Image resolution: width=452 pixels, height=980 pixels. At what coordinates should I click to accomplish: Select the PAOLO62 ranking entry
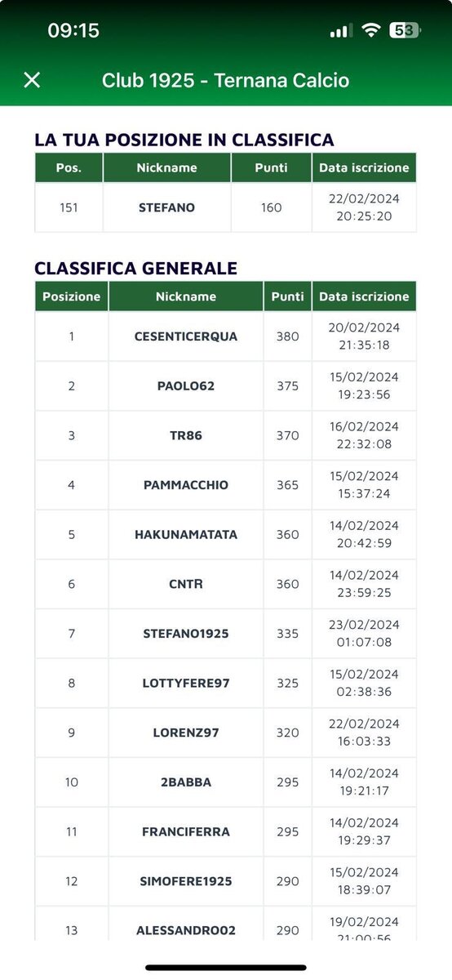click(x=225, y=386)
